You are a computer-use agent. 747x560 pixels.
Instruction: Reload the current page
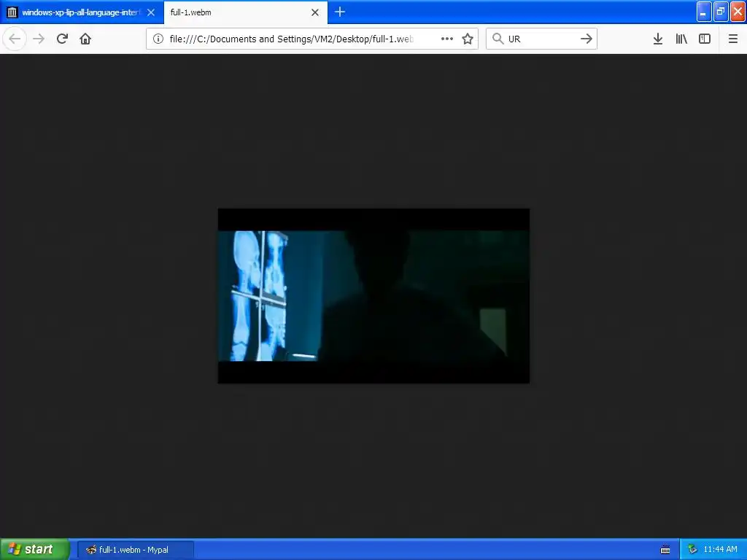(x=62, y=39)
